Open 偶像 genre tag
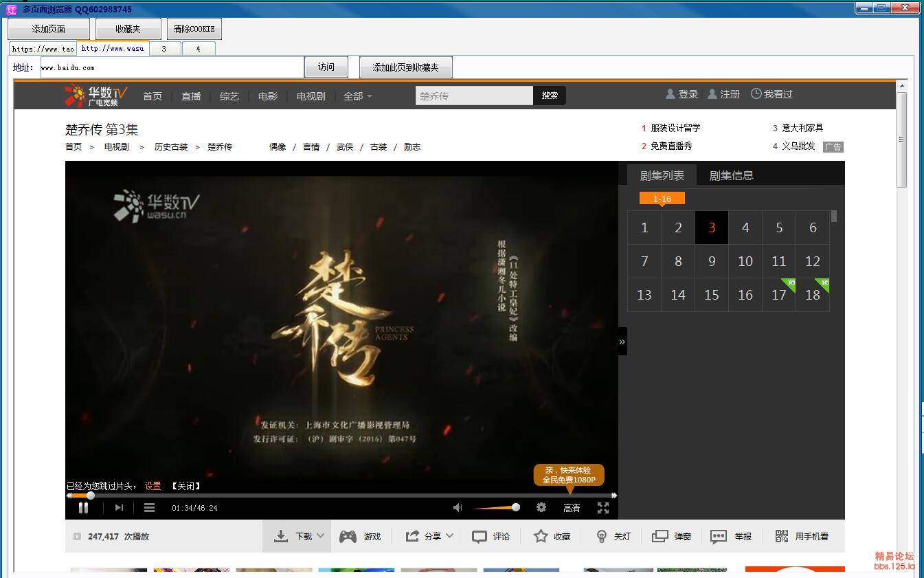This screenshot has height=578, width=924. coord(278,147)
